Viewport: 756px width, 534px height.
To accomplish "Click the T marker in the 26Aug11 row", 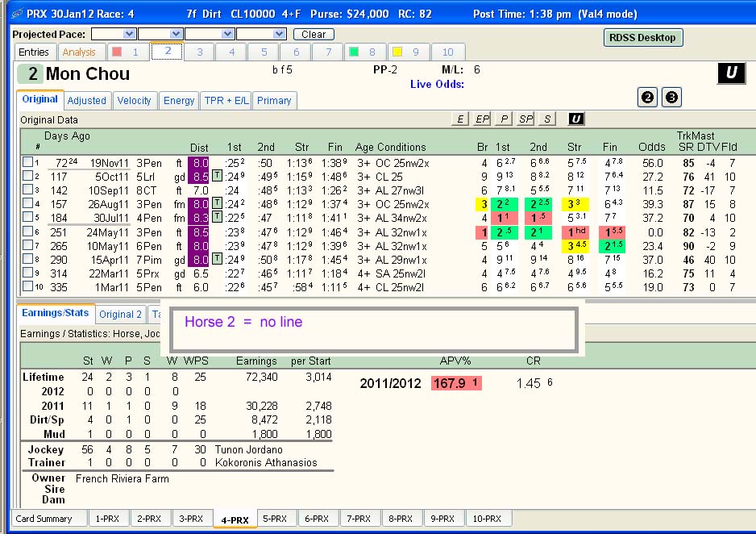I will point(217,203).
